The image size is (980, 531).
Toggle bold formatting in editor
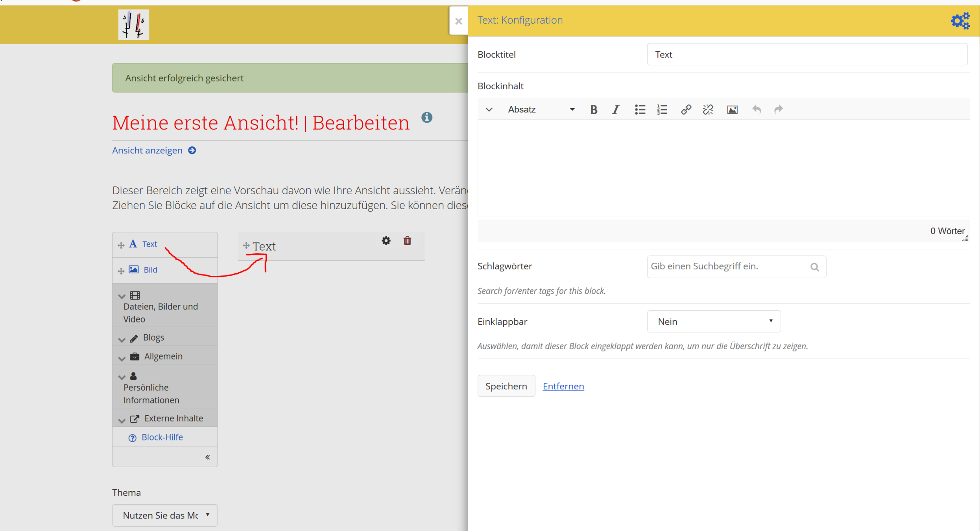click(x=594, y=109)
